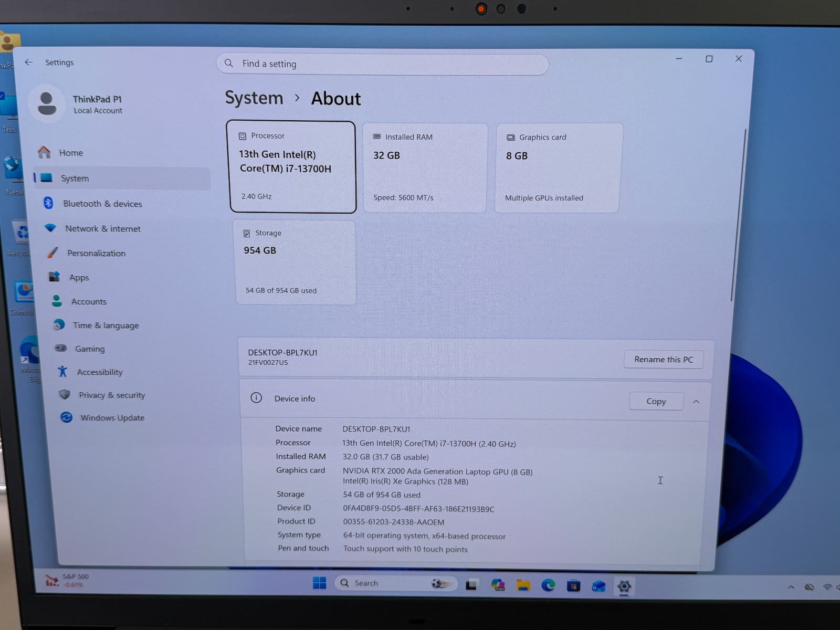Screen dimensions: 840x630
Task: Click System in the breadcrumb
Action: click(x=254, y=98)
